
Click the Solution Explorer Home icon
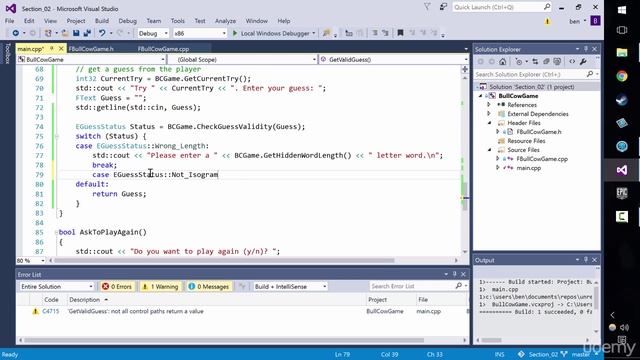pyautogui.click(x=502, y=62)
